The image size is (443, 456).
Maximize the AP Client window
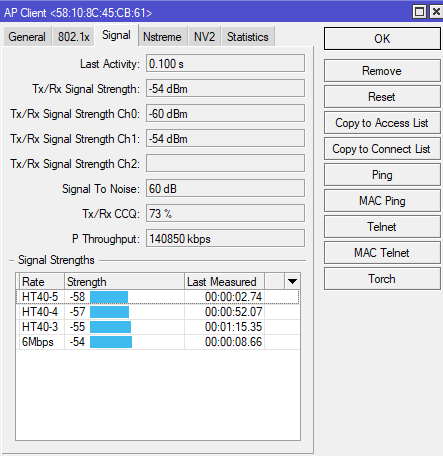[x=419, y=12]
